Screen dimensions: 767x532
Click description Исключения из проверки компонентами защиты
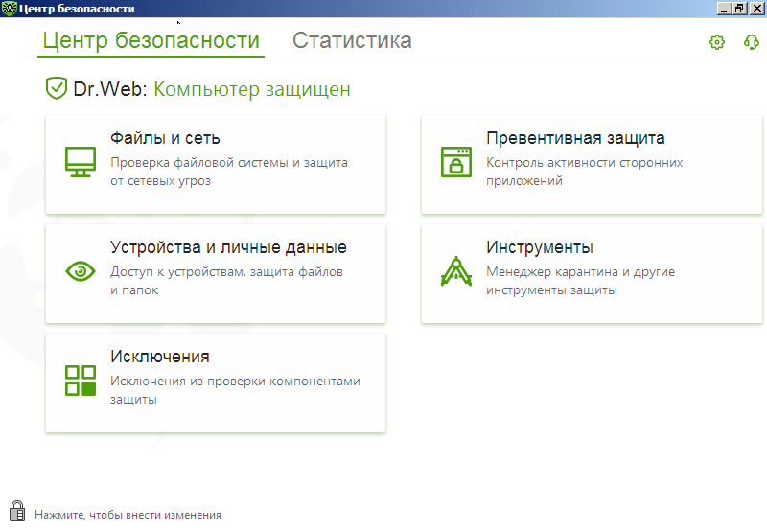point(235,390)
